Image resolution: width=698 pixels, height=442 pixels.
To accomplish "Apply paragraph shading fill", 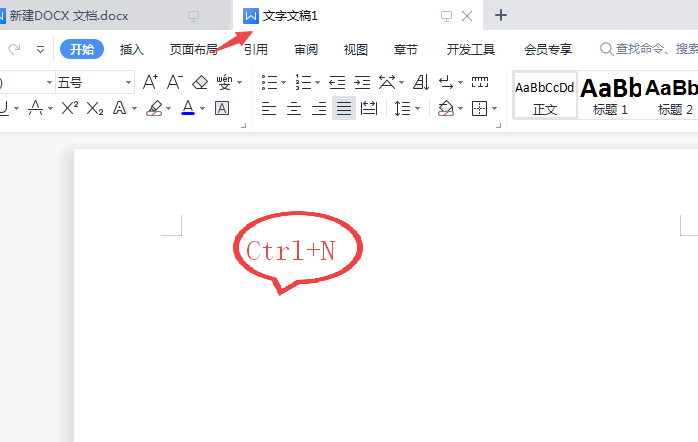I will (446, 108).
